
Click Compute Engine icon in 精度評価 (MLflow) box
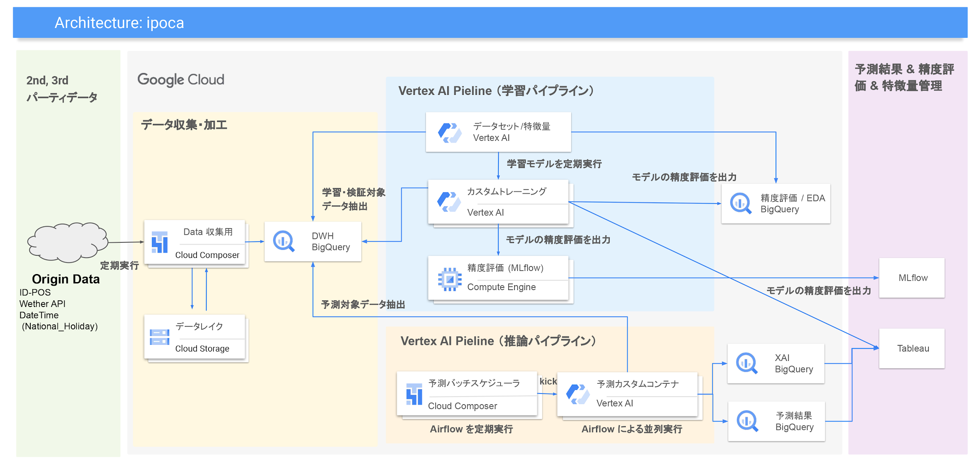(x=450, y=279)
